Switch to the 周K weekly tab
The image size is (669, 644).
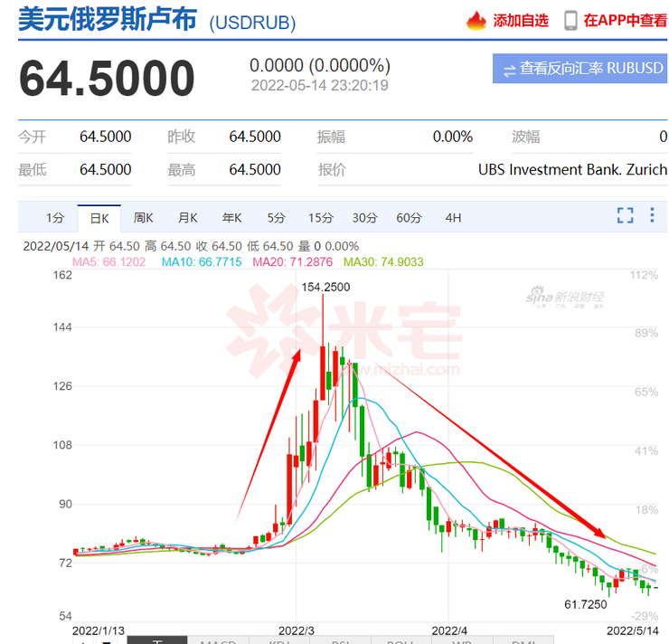(144, 218)
